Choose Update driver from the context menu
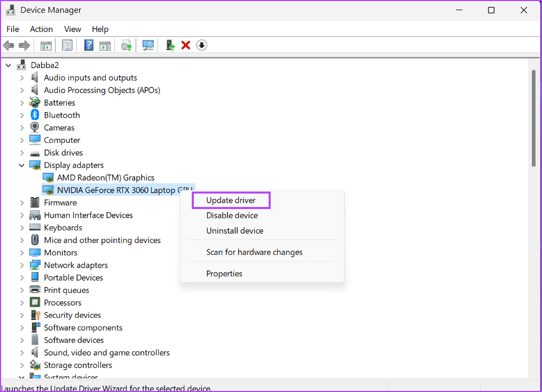The width and height of the screenshot is (542, 392). click(x=231, y=200)
